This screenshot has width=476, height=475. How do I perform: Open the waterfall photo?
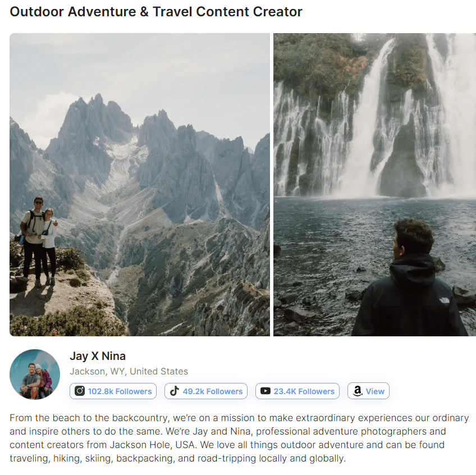374,184
